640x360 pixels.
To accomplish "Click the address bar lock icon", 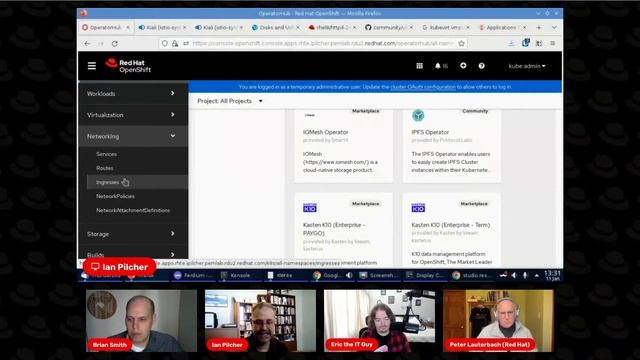I will 175,43.
